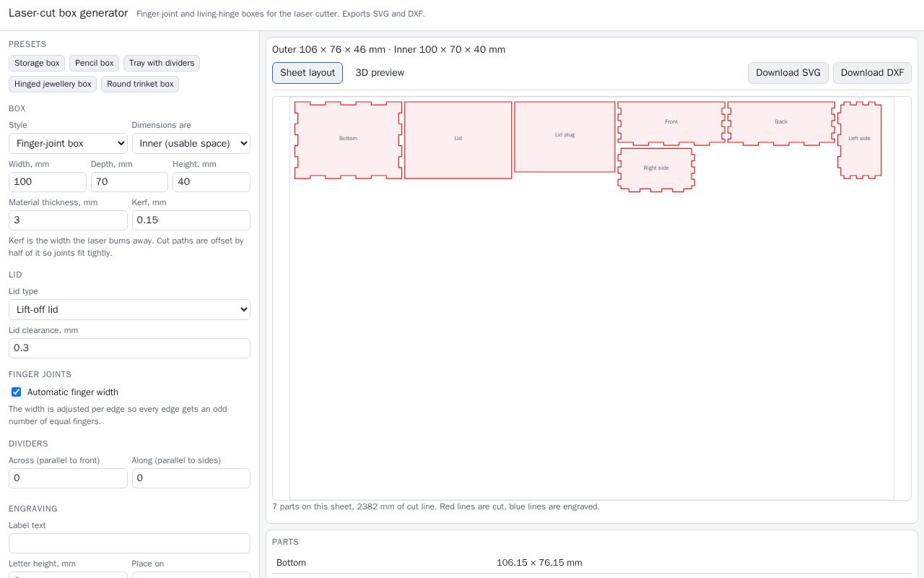Enable or disable Automatic finger width checkbox
Screen dimensions: 924x578
[16, 392]
